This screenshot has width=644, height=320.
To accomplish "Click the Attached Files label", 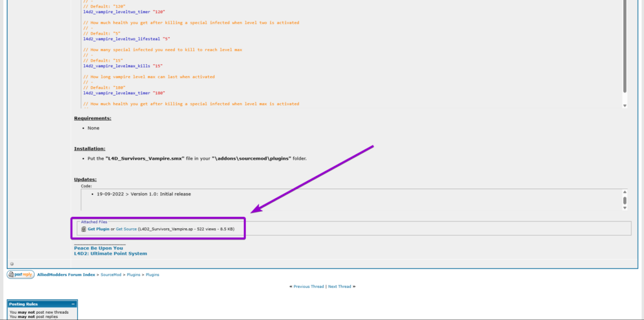I will pyautogui.click(x=94, y=222).
